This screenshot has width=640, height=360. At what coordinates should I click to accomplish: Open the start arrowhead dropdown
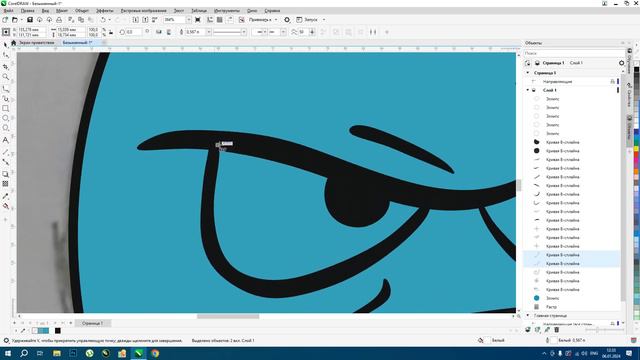(x=265, y=32)
